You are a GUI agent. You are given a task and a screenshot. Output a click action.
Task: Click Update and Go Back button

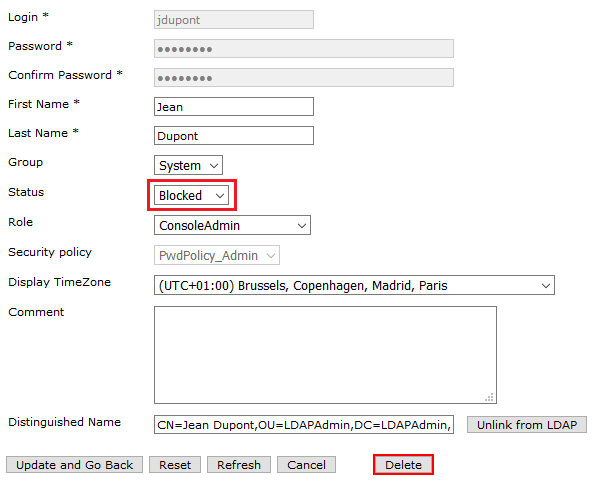coord(74,465)
